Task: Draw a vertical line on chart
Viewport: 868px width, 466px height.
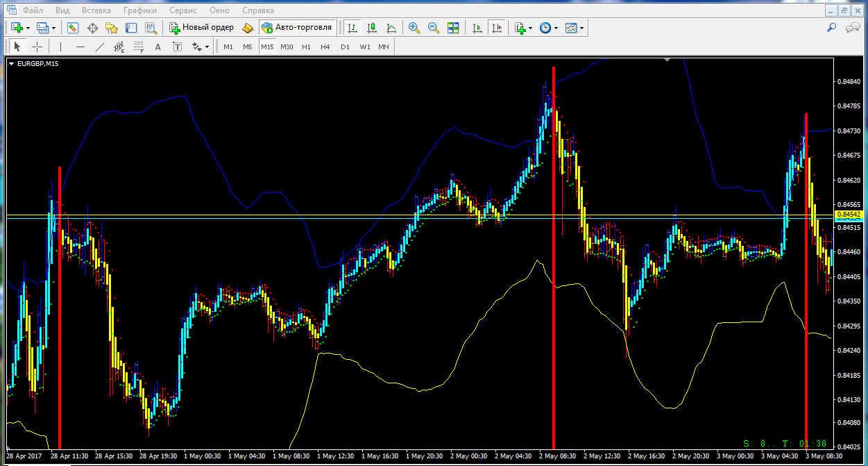Action: tap(60, 47)
